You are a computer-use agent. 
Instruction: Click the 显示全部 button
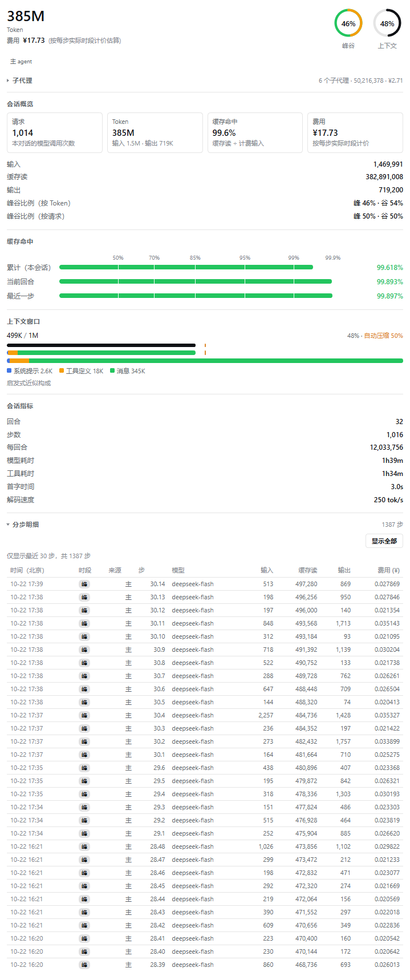click(384, 541)
